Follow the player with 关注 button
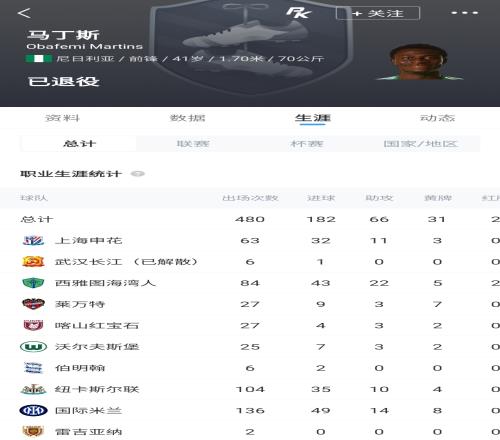The height and width of the screenshot is (440, 500). [378, 13]
